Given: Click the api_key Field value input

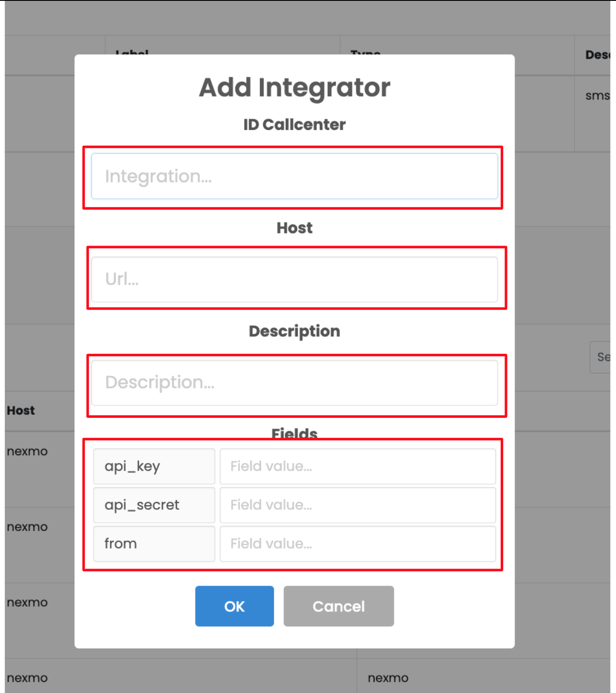Looking at the screenshot, I should 358,466.
